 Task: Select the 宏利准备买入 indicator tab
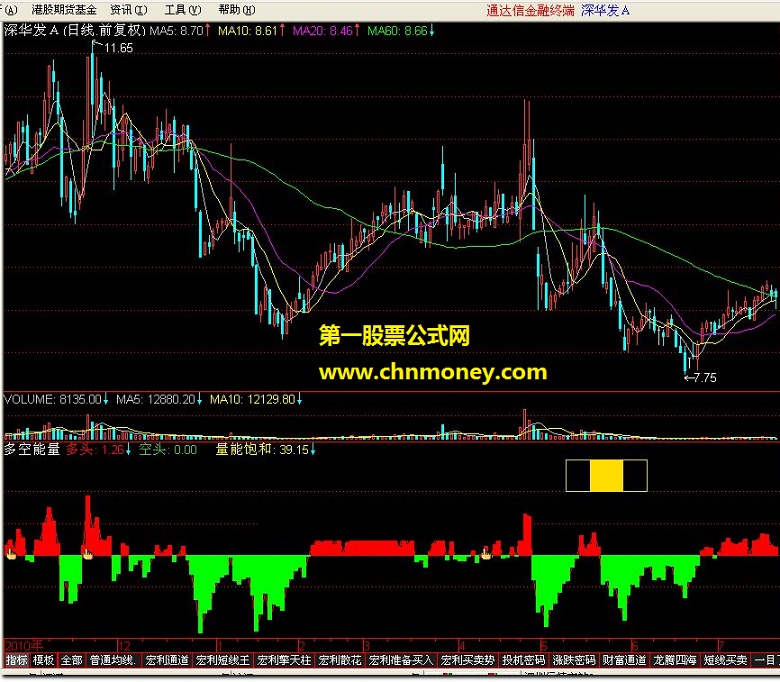(401, 660)
